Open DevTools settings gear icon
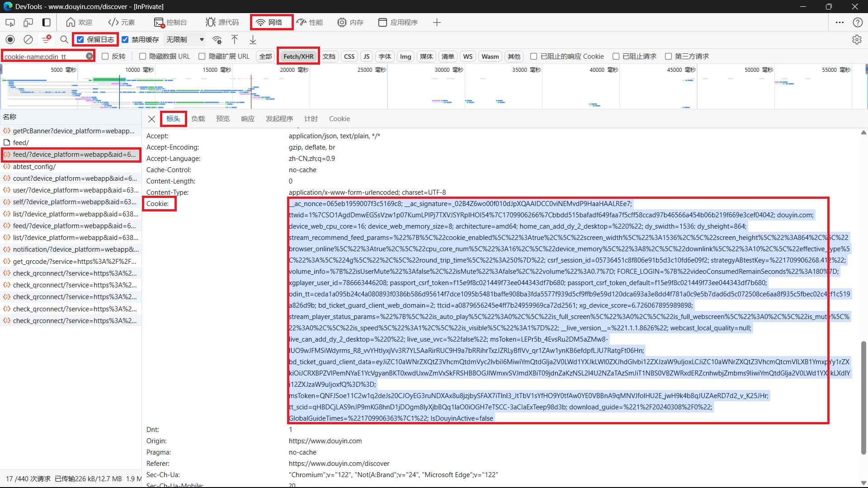The height and width of the screenshot is (488, 868). (857, 40)
